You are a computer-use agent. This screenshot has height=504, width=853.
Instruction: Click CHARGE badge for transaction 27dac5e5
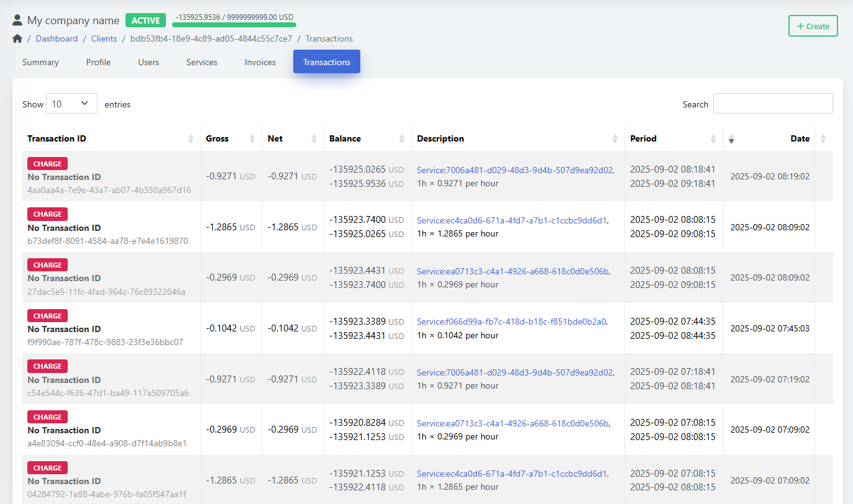pos(47,265)
